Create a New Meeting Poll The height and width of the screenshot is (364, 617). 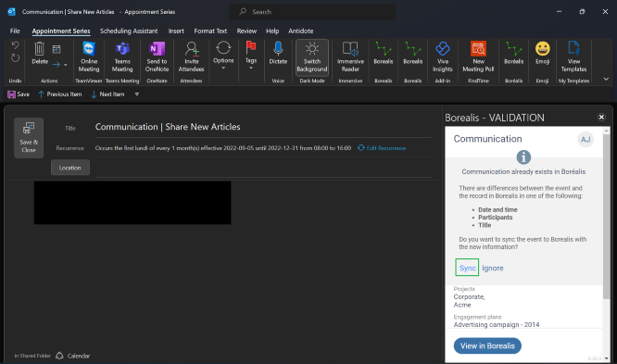click(x=478, y=57)
